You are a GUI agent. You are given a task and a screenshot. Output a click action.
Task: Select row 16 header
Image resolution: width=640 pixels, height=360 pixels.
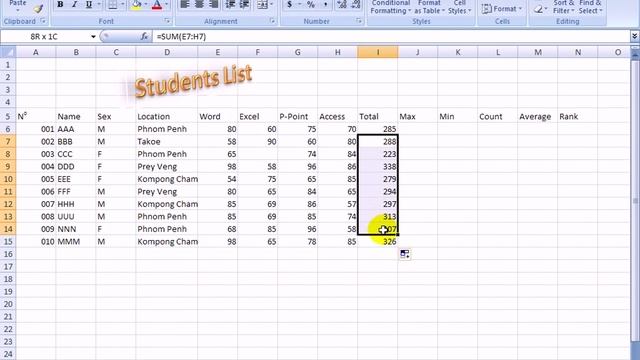coord(8,254)
